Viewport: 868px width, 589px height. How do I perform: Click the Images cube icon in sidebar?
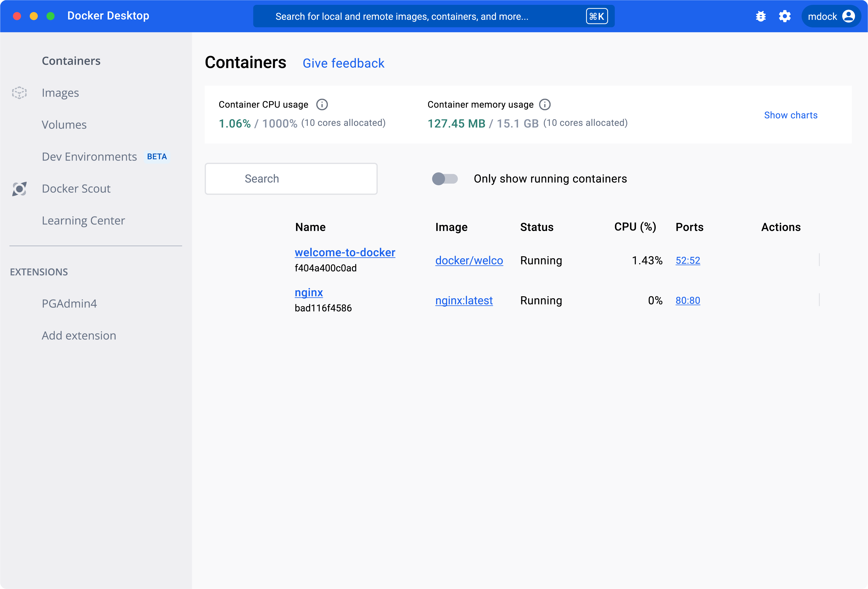(x=19, y=93)
